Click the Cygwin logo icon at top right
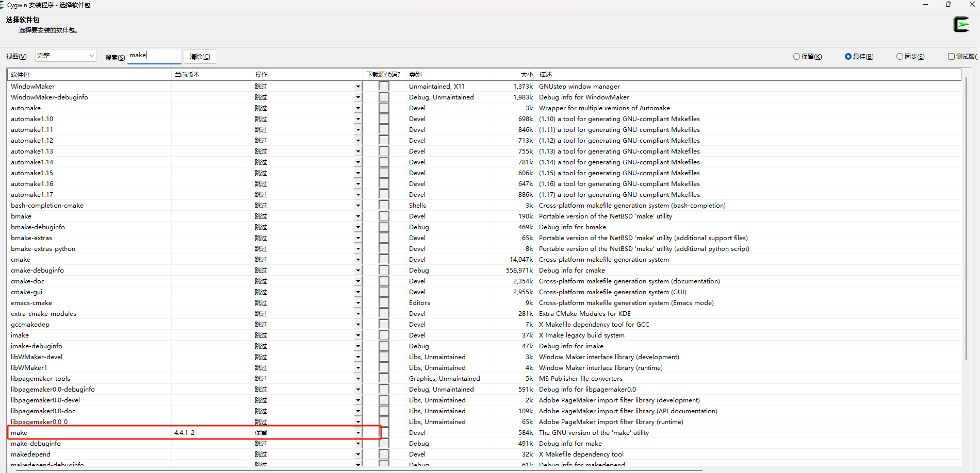The height and width of the screenshot is (473, 980). point(961,24)
